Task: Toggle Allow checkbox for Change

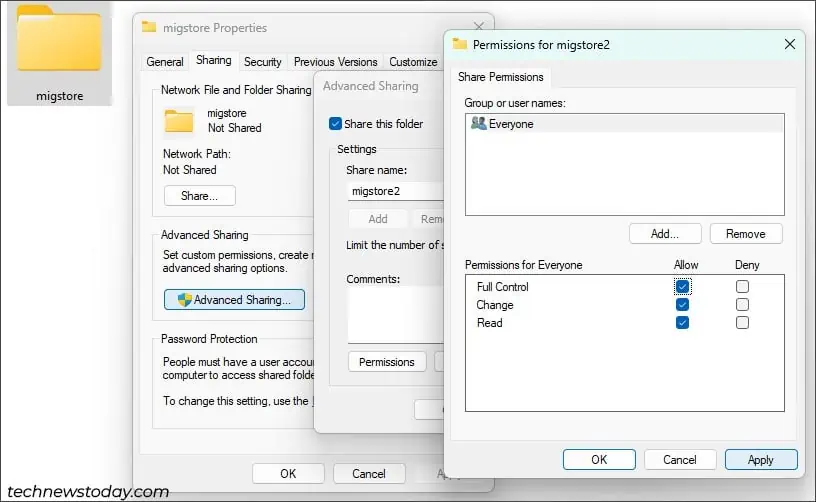Action: coord(682,304)
